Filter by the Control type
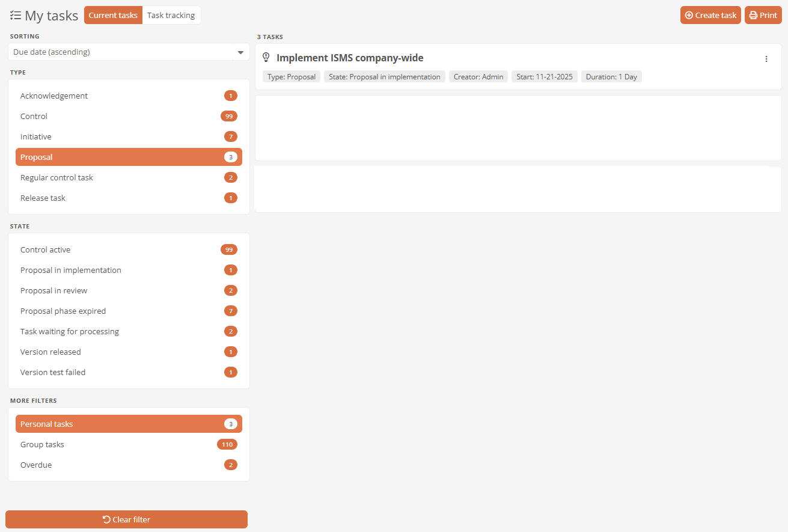This screenshot has height=532, width=788. coord(129,116)
